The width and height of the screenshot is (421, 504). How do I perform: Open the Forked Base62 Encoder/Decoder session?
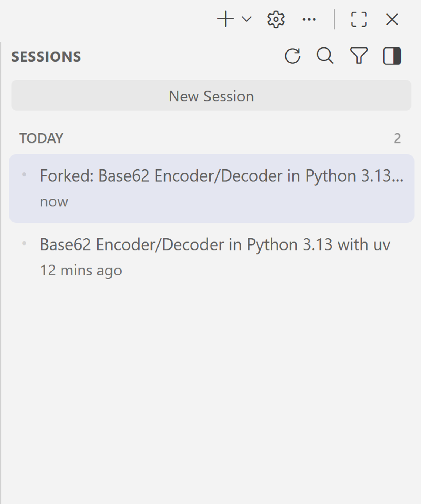tap(211, 188)
